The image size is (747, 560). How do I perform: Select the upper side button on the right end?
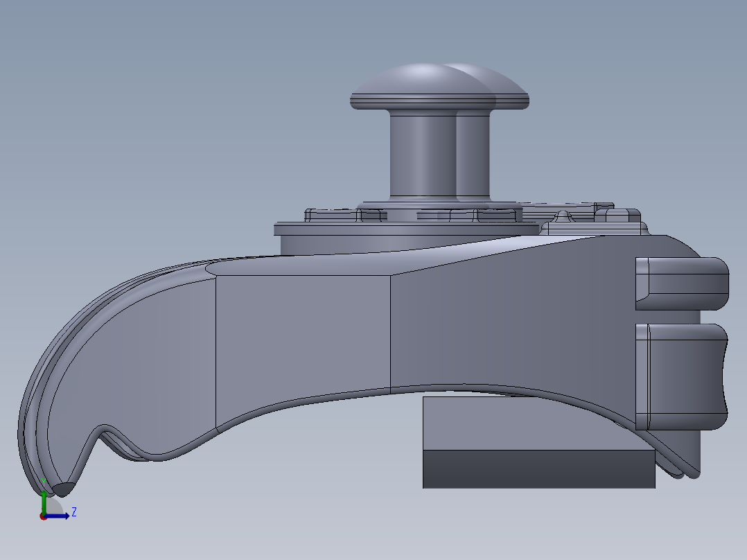click(682, 283)
